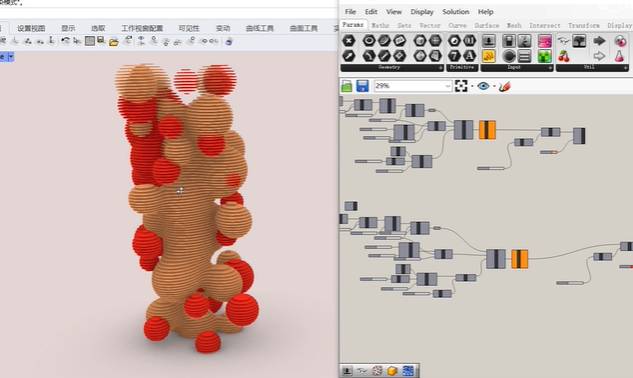Open the 29% zoom level dropdown
The width and height of the screenshot is (633, 378).
[413, 86]
